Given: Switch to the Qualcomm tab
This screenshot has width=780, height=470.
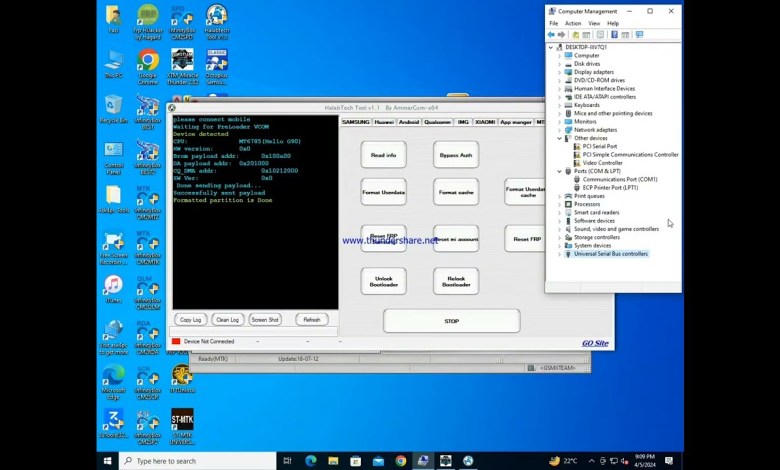Looking at the screenshot, I should click(437, 122).
